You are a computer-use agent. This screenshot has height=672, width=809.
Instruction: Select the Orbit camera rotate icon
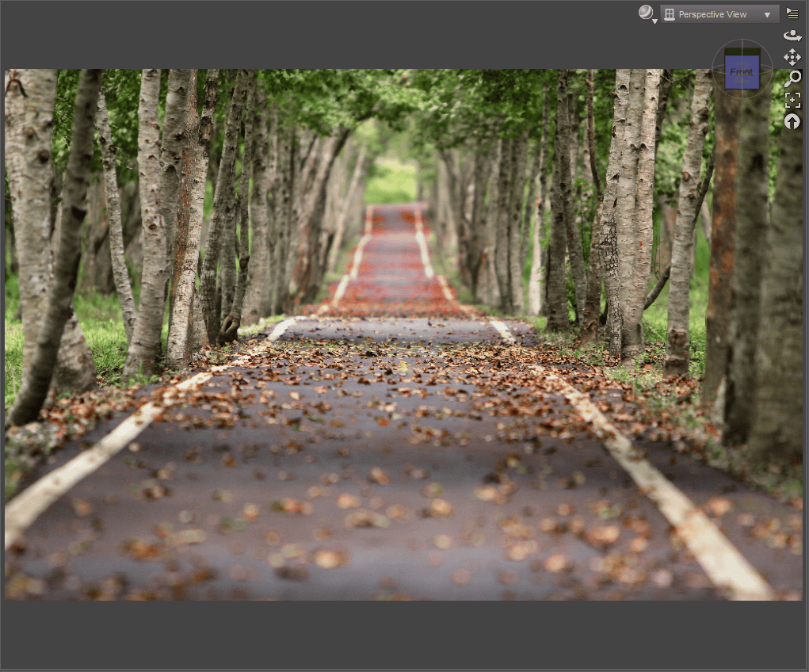point(792,35)
